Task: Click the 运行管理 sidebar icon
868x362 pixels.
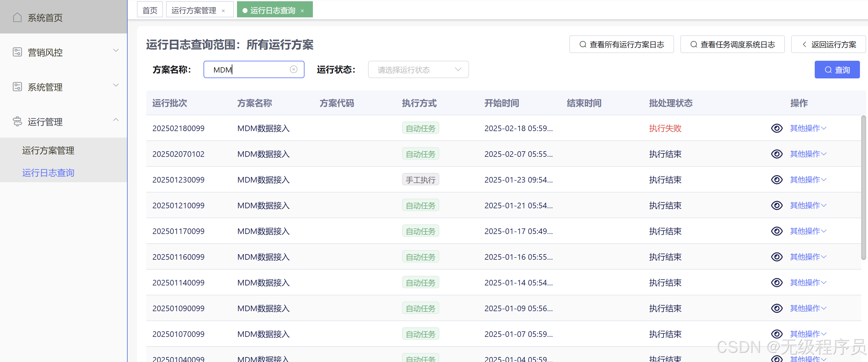Action: (x=17, y=121)
